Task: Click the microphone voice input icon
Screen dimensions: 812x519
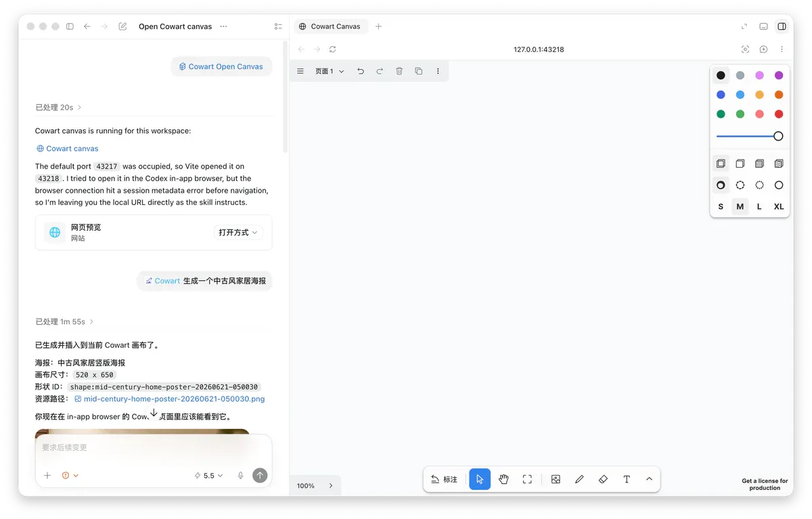Action: coord(240,476)
